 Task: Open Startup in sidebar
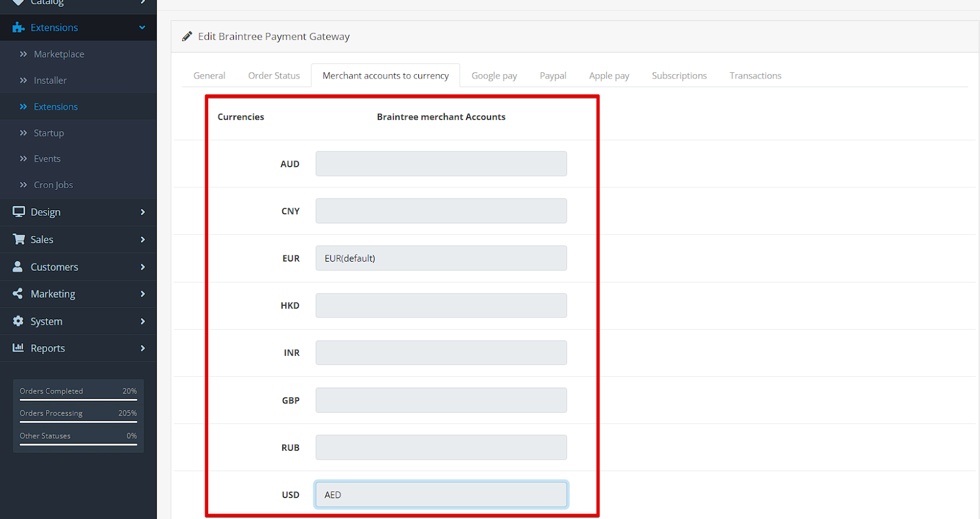coord(49,133)
